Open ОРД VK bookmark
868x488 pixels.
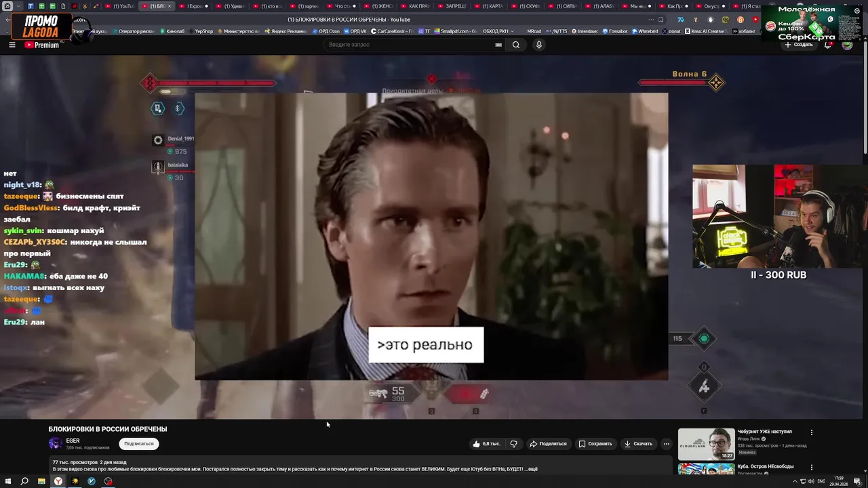click(x=355, y=31)
